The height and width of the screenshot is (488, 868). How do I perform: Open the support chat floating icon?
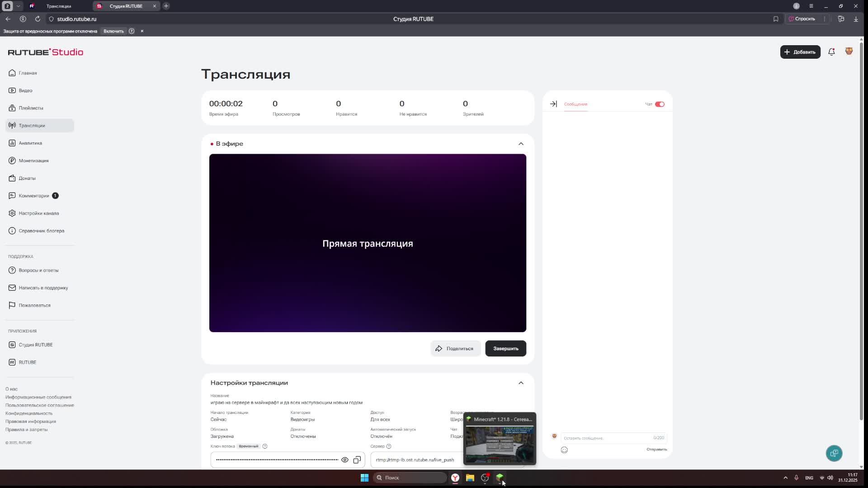click(834, 453)
